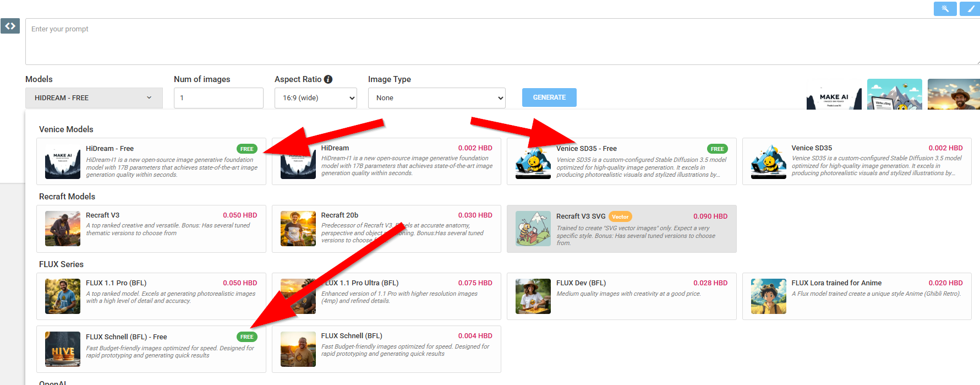Click the Recraft V3 model thumbnail image

coord(63,229)
